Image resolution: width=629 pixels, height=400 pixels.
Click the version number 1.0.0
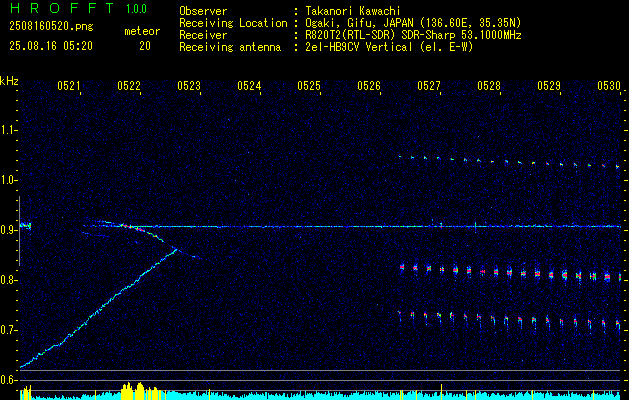[136, 9]
